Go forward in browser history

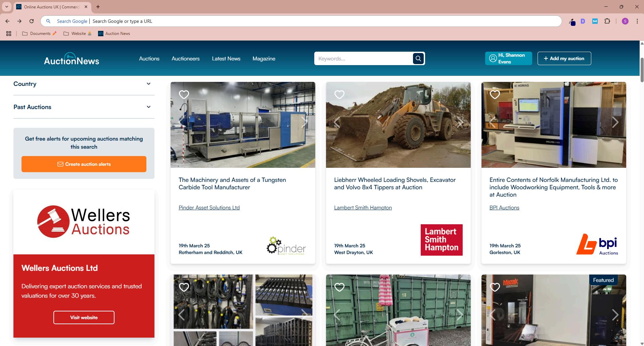click(x=19, y=21)
